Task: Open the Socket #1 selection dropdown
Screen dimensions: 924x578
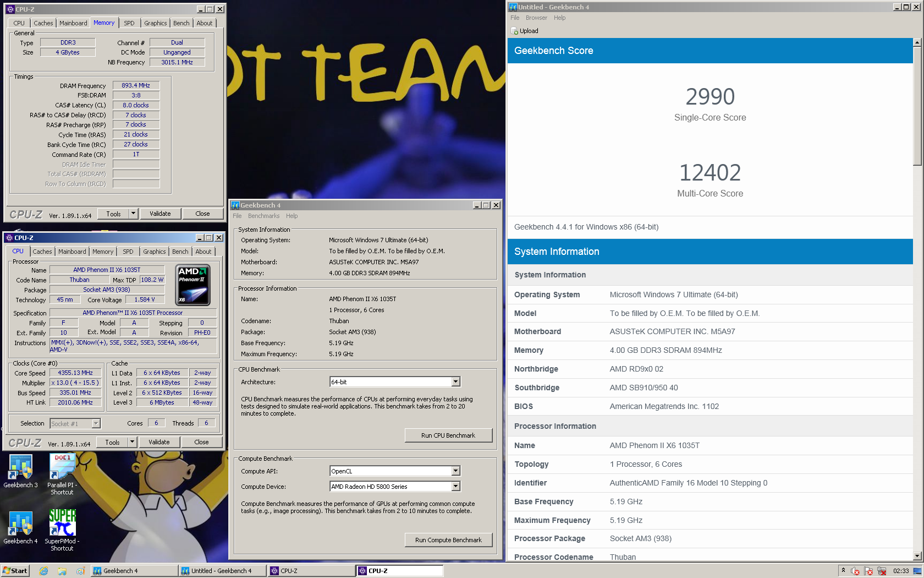Action: (x=96, y=424)
